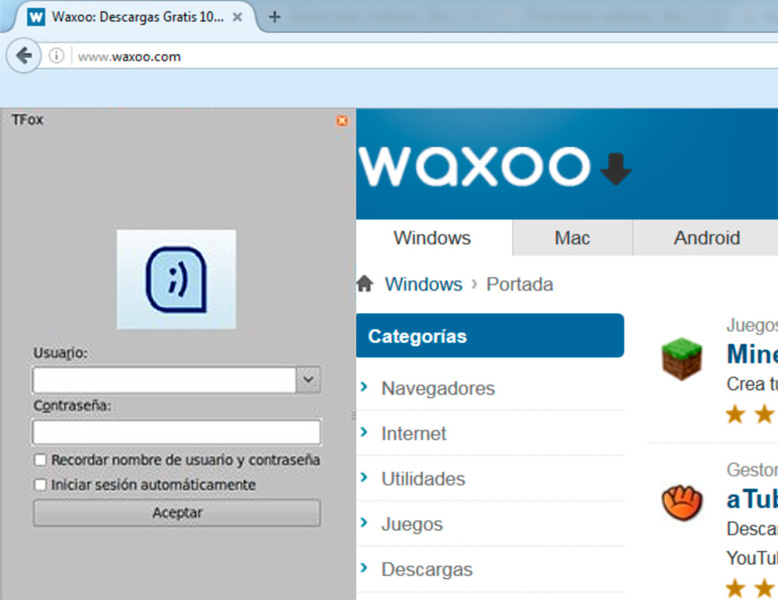Open the aTube Catcher title link
Image resolution: width=778 pixels, height=600 pixels.
752,499
